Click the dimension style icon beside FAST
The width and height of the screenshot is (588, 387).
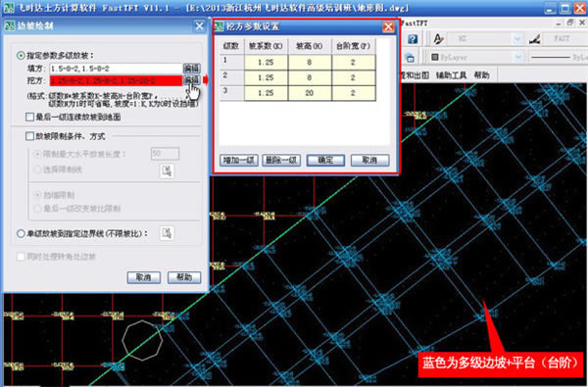[x=535, y=38]
